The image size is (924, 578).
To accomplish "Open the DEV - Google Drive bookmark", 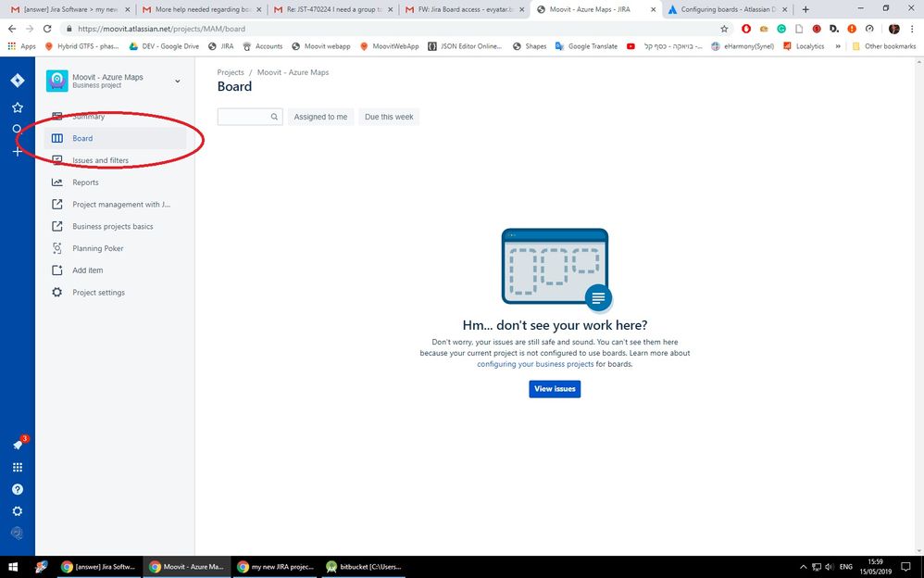I will click(165, 46).
